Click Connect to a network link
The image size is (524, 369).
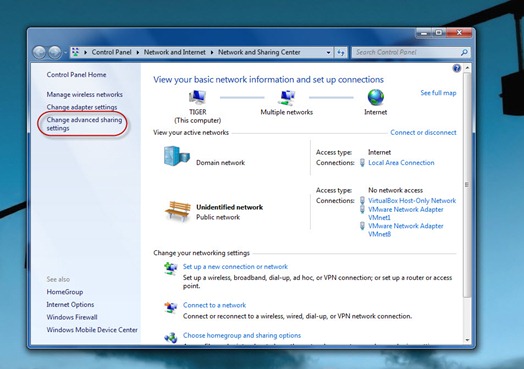214,305
